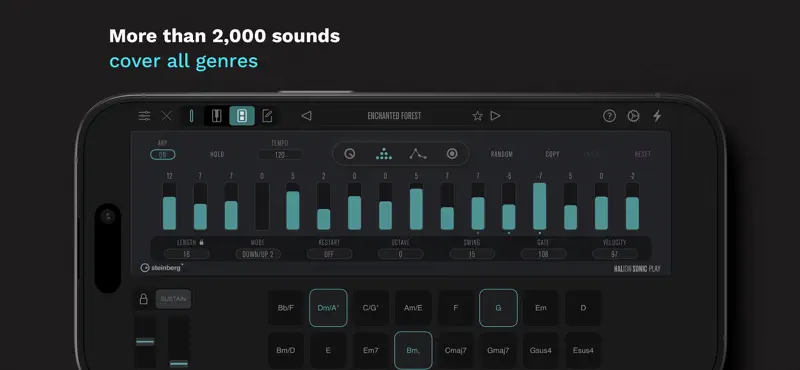Viewport: 800px width, 370px height.
Task: Adjust the step bar labeled -7
Action: (x=540, y=206)
